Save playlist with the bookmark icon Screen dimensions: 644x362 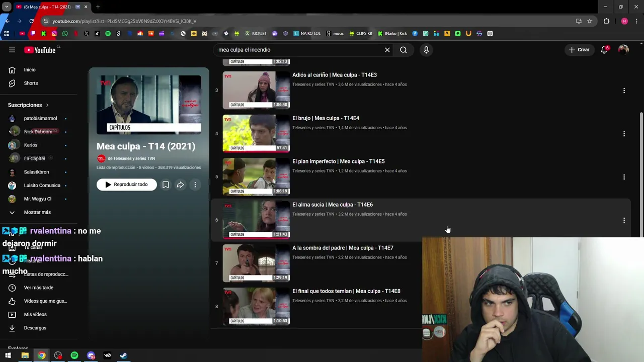pos(166,185)
